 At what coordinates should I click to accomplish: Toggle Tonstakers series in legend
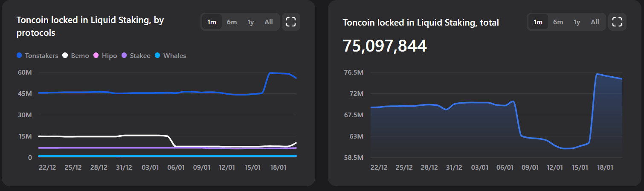pos(38,55)
